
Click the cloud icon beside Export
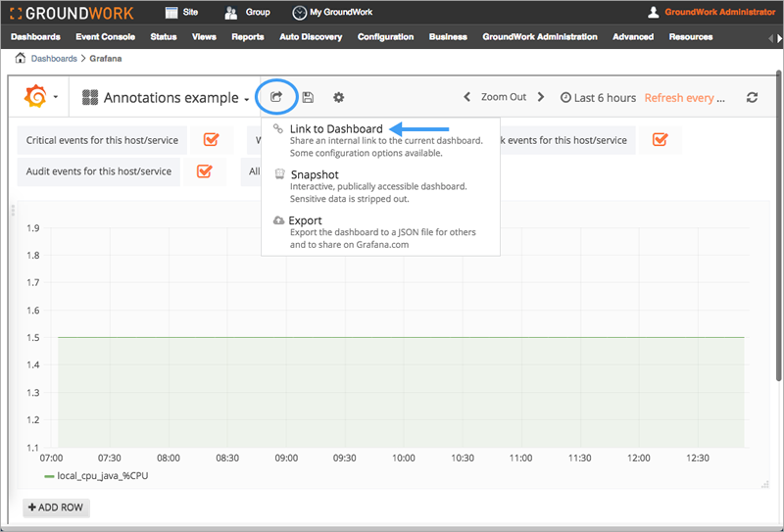[278, 220]
